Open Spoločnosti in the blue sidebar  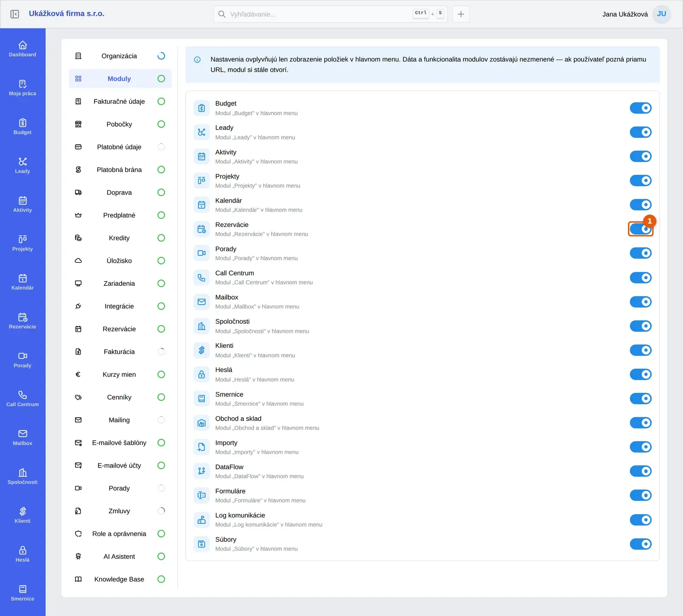pos(23,476)
